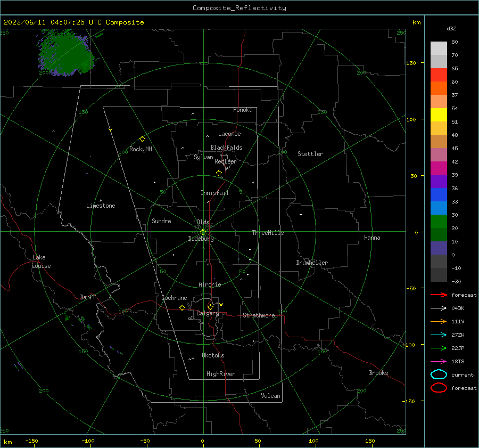Viewport: 479px width, 448px height.
Task: Select the white 04DK arrow legend icon
Action: point(439,308)
